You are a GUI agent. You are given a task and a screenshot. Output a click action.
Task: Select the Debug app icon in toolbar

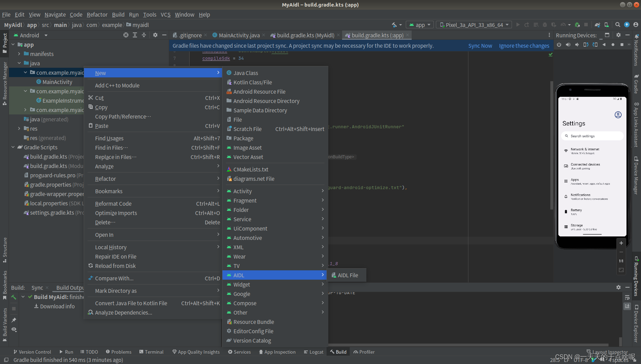[544, 25]
